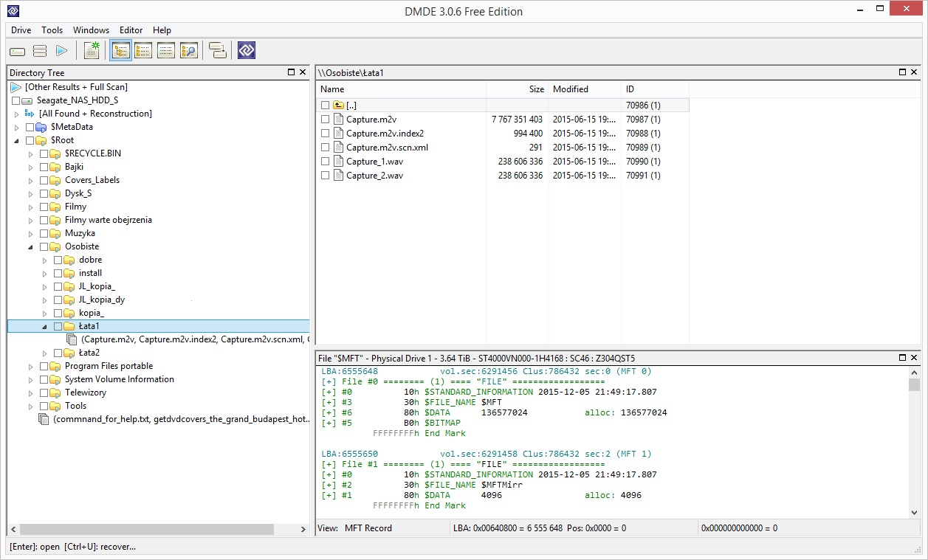Image resolution: width=928 pixels, height=560 pixels.
Task: Maximize the $MFT editor panel
Action: [x=903, y=358]
